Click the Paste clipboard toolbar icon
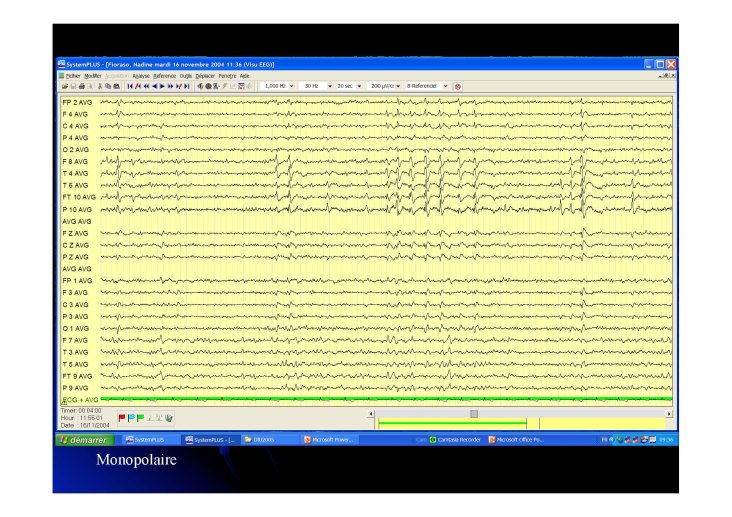Image resolution: width=732 pixels, height=517 pixels. 117,86
